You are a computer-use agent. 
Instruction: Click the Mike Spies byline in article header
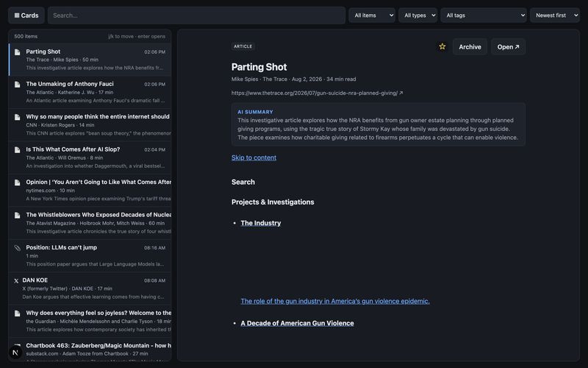pyautogui.click(x=245, y=79)
